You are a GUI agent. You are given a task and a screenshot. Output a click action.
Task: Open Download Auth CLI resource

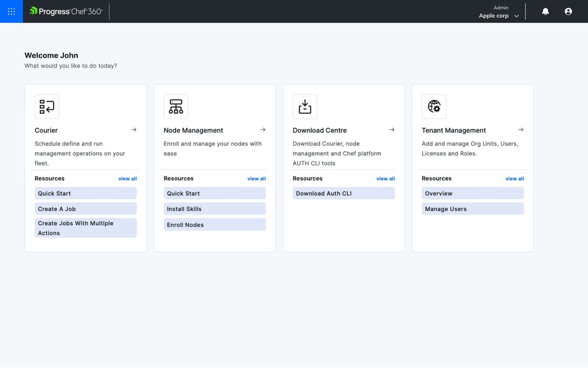click(x=343, y=193)
